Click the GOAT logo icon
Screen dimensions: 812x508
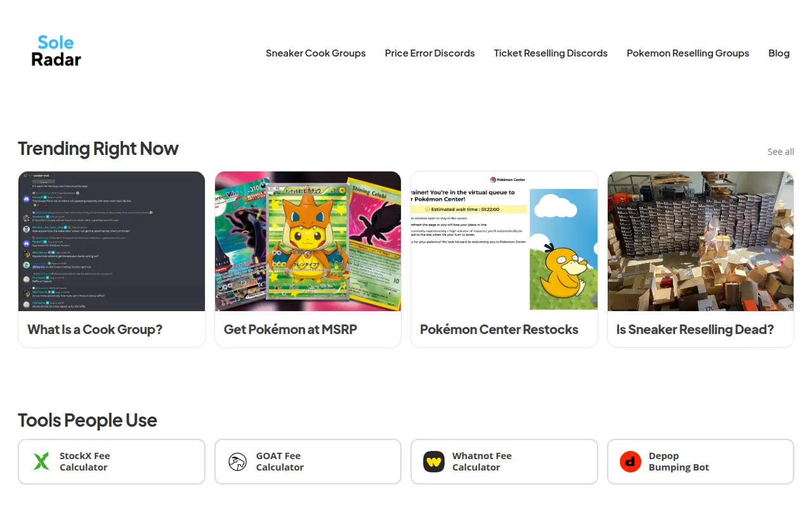point(237,462)
